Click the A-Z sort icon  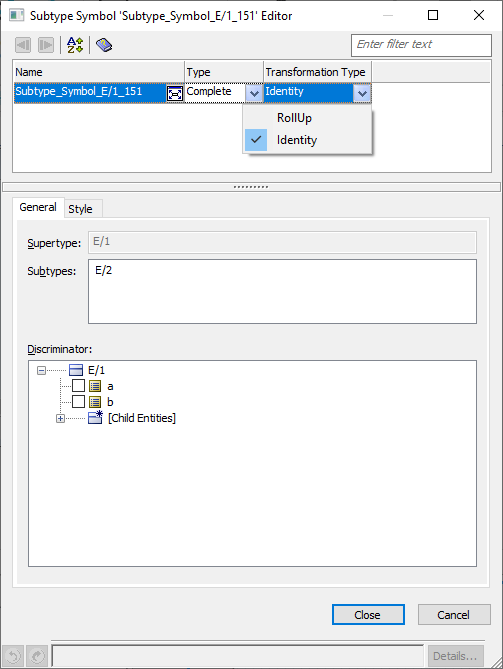(x=75, y=45)
